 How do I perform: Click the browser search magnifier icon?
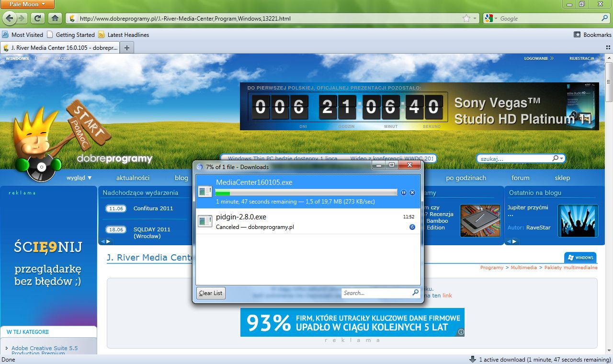[x=605, y=19]
